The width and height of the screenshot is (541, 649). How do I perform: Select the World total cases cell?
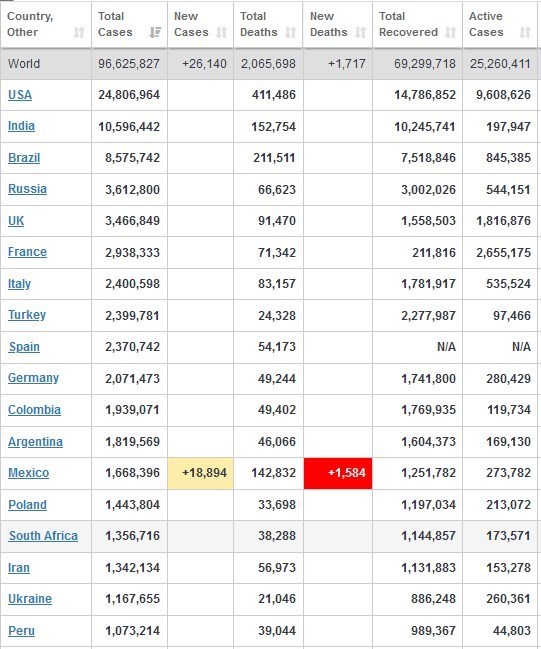point(129,64)
